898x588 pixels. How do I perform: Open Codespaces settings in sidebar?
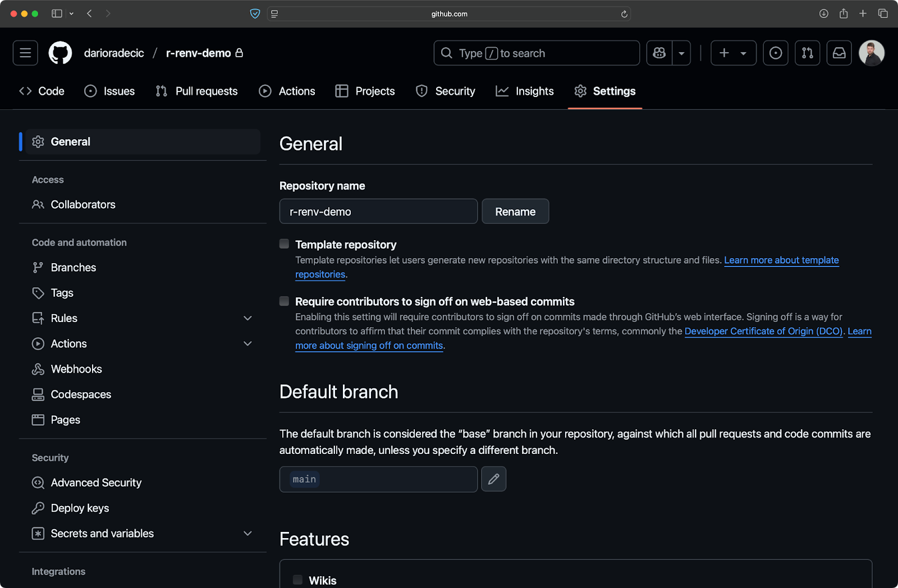[x=143, y=394]
